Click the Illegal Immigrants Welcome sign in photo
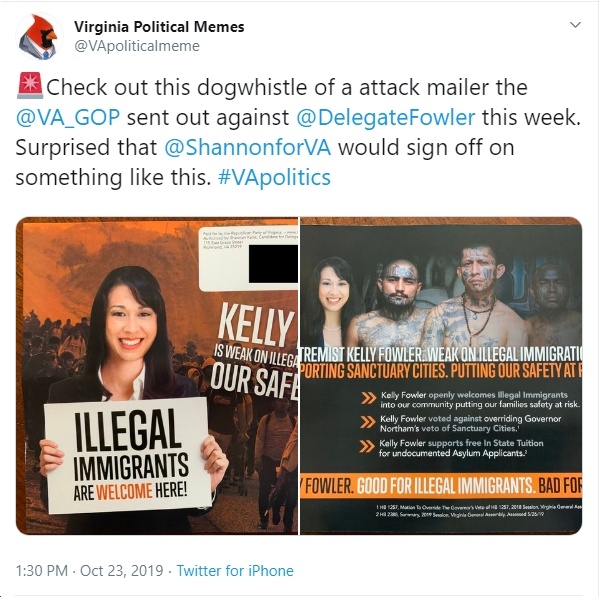 pos(128,455)
